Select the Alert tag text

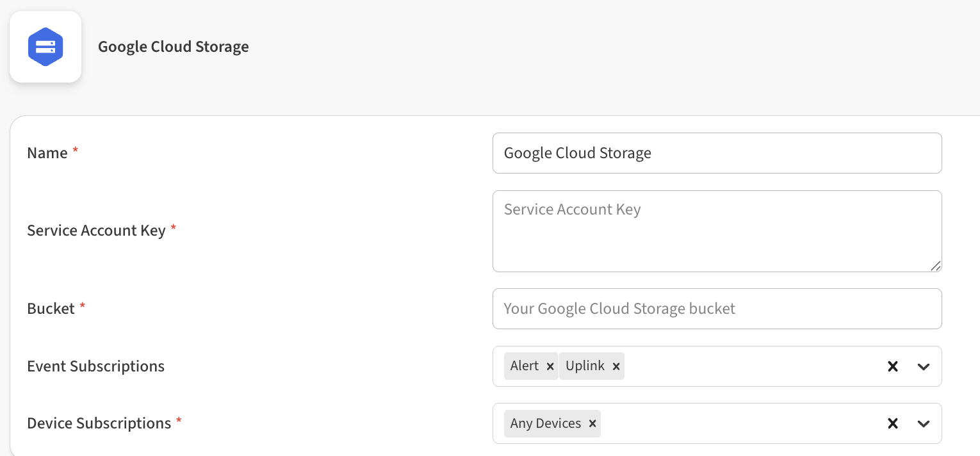[x=525, y=366]
